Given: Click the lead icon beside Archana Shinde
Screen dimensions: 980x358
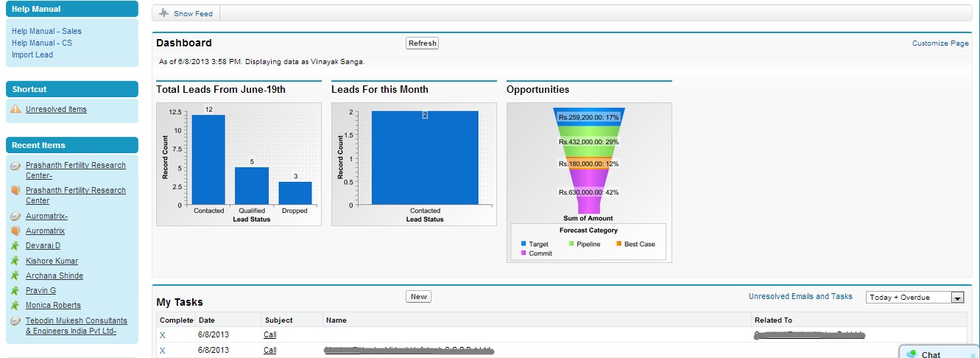Looking at the screenshot, I should [15, 275].
